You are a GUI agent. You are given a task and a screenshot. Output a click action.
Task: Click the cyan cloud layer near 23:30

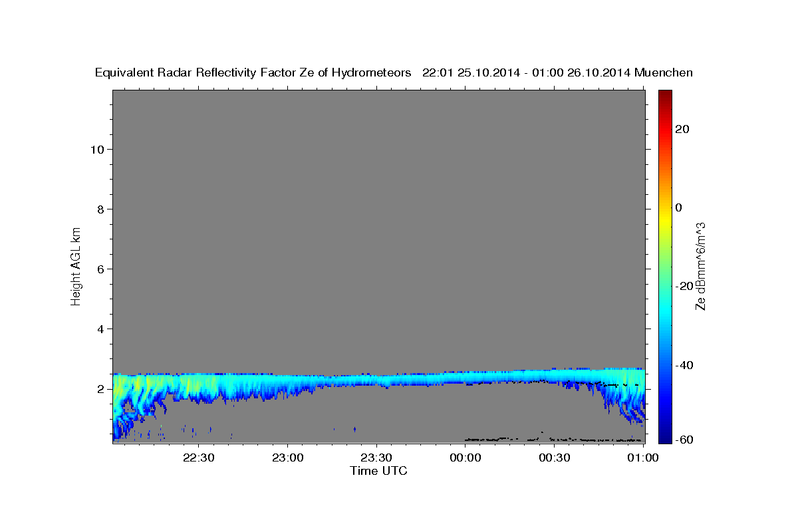(376, 380)
